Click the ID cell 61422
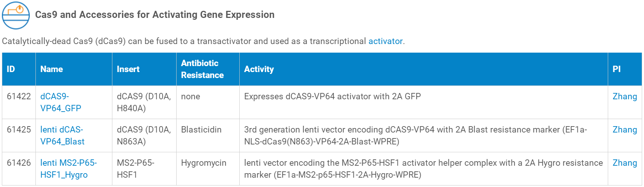Screen dimensions: 644x187 19,96
